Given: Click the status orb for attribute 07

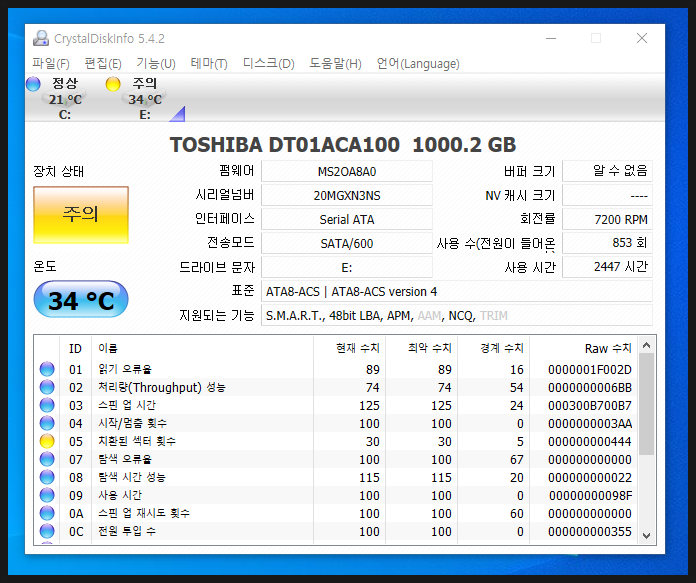Looking at the screenshot, I should pos(47,459).
